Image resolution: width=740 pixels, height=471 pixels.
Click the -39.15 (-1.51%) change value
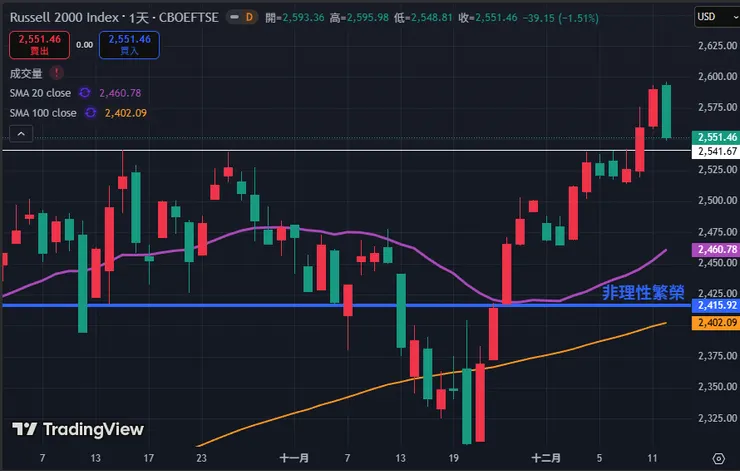click(x=560, y=18)
